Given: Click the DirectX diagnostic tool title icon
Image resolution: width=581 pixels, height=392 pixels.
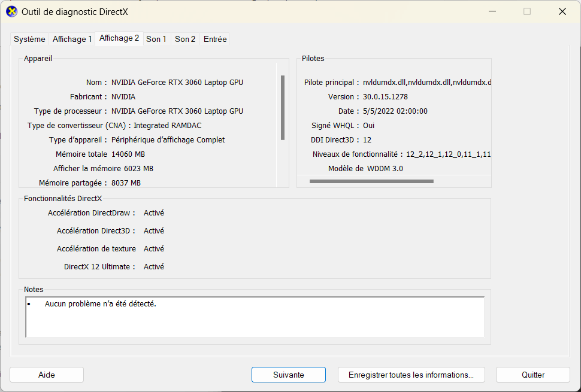Looking at the screenshot, I should pos(12,12).
